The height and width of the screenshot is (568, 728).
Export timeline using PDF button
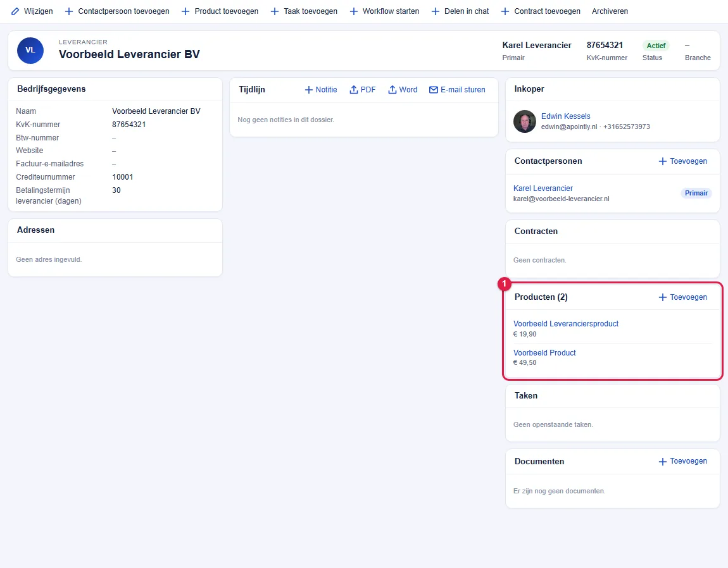363,90
